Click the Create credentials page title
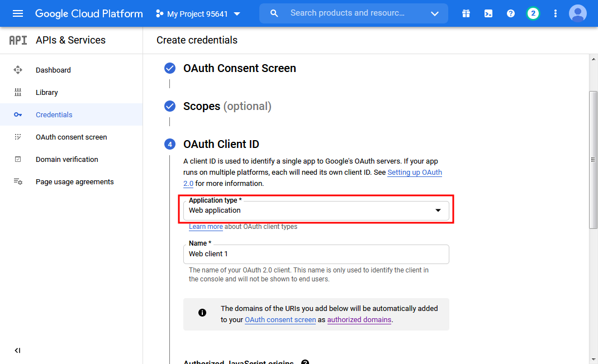 click(x=197, y=40)
